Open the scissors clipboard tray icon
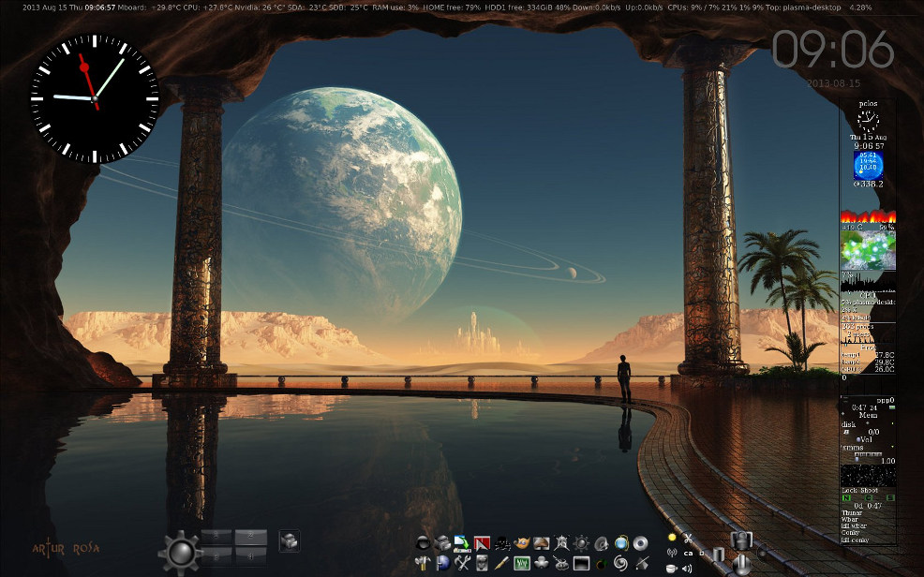924x577 pixels. [688, 539]
